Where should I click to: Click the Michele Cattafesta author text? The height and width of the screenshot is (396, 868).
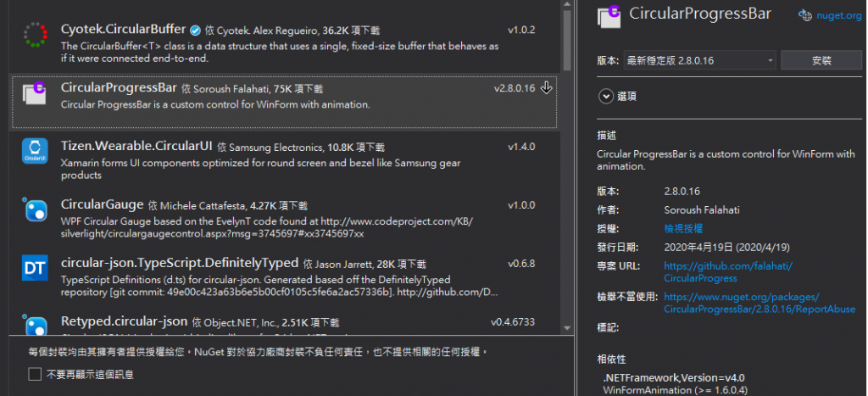tap(203, 206)
